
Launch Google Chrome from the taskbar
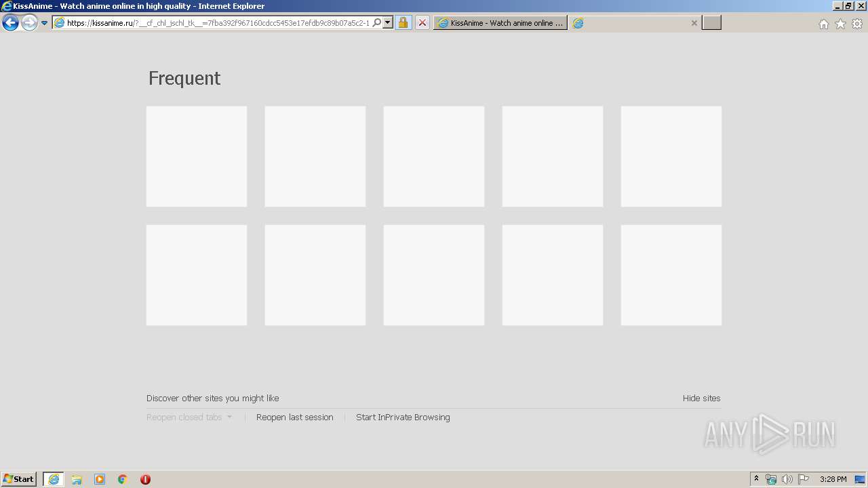pos(123,479)
